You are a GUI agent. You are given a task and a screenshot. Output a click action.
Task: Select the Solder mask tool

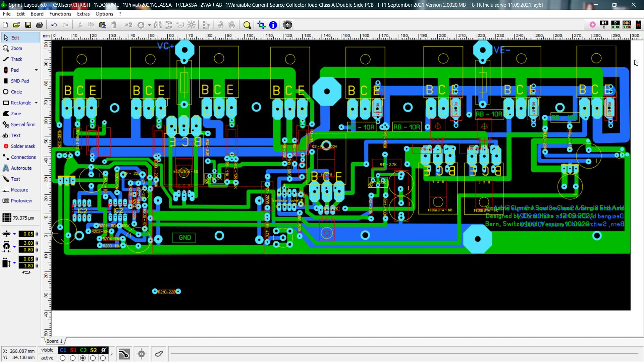pyautogui.click(x=20, y=146)
